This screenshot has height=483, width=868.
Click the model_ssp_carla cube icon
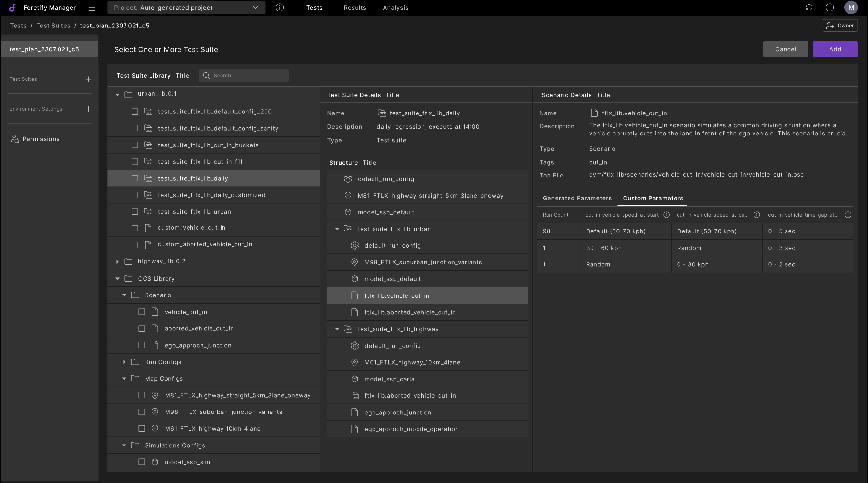354,379
